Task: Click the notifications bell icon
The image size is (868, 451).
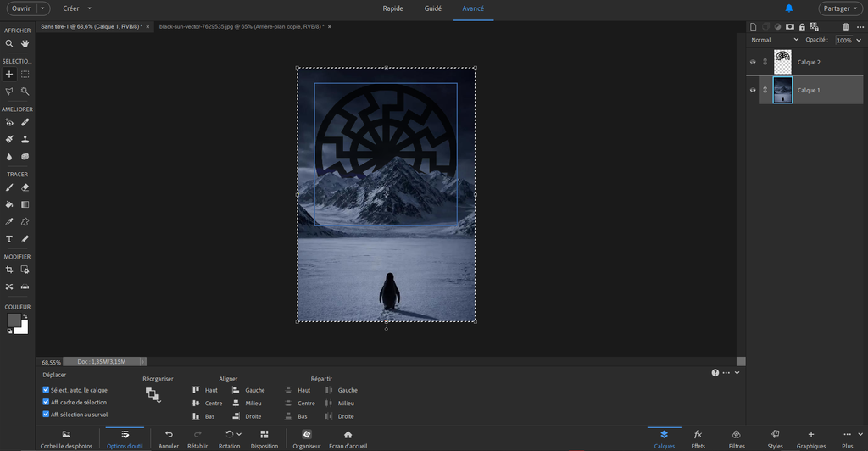Action: [x=789, y=8]
